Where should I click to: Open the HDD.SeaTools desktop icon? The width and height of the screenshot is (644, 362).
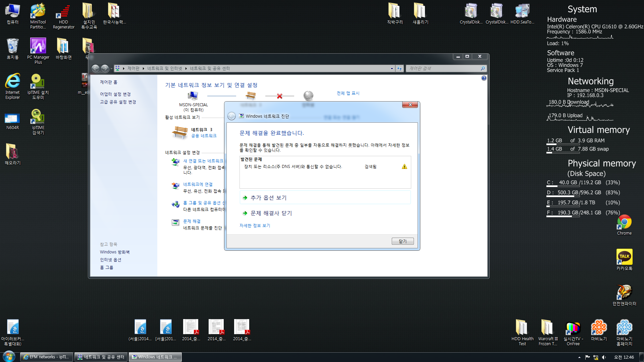[x=522, y=14]
